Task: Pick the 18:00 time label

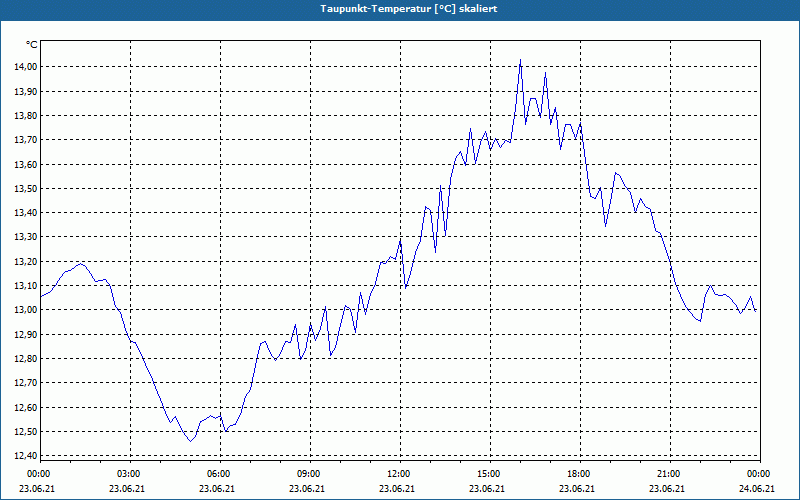Action: 578,474
